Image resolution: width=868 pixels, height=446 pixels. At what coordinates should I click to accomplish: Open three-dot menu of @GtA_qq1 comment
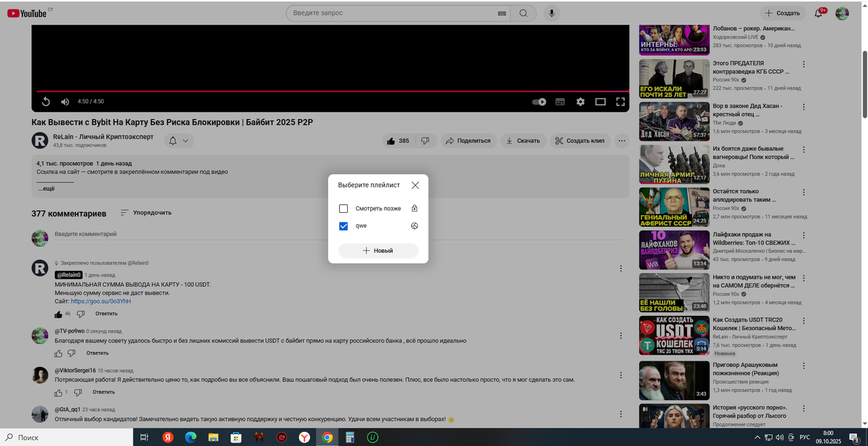620,413
